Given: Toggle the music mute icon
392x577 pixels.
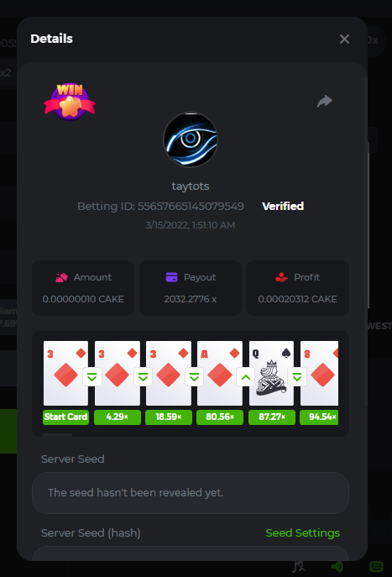Looking at the screenshot, I should coord(299,567).
